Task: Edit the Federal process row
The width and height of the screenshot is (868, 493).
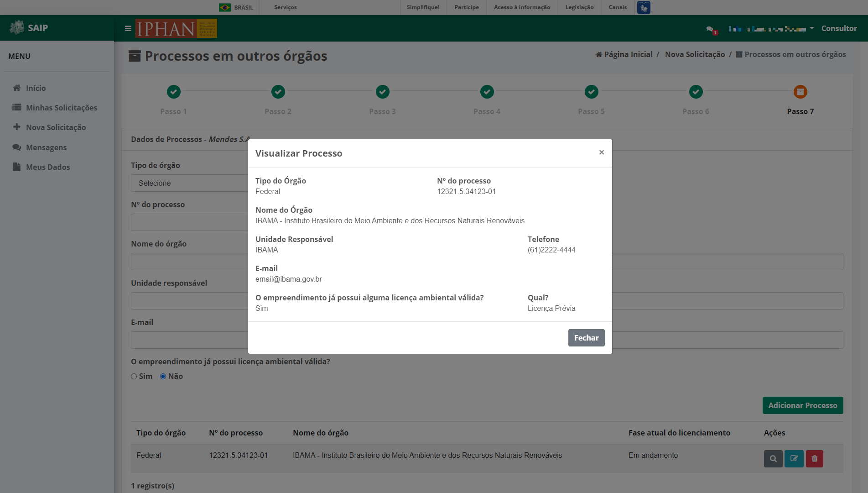Action: point(794,459)
